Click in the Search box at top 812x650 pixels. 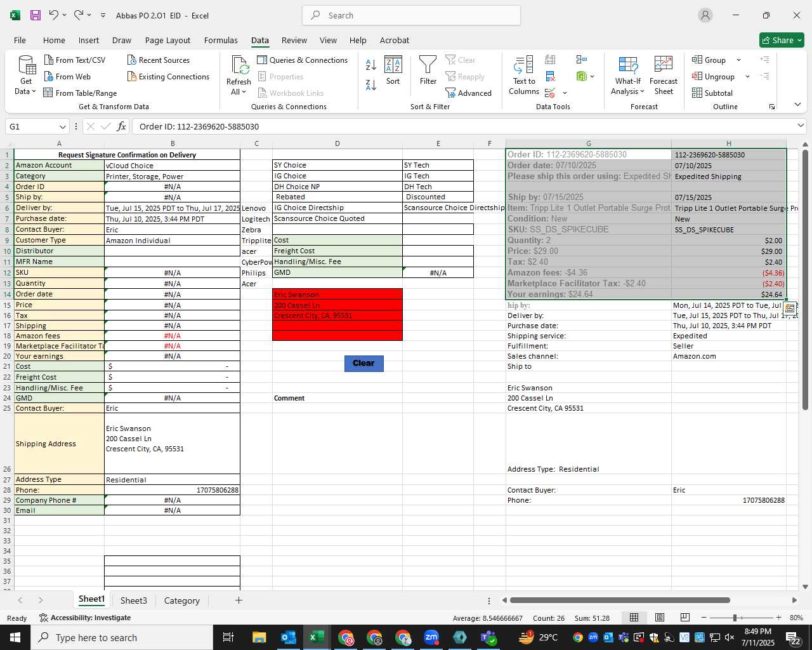[411, 15]
